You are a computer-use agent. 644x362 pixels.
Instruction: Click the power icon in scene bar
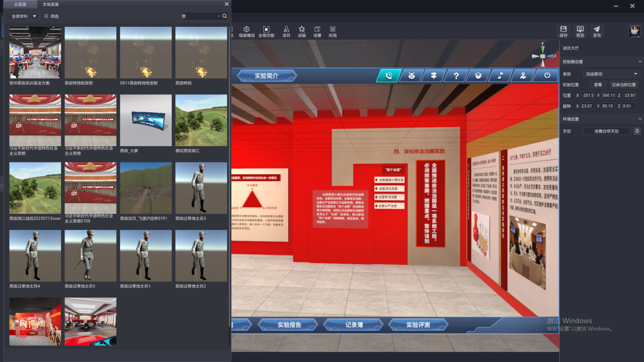(547, 76)
